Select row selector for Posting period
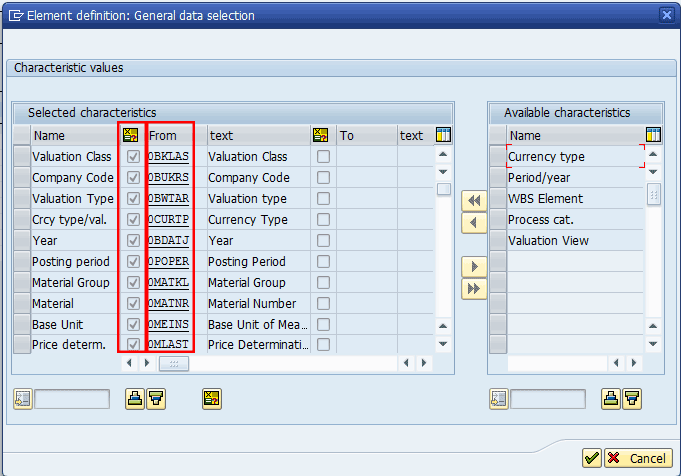This screenshot has height=476, width=681. click(21, 262)
